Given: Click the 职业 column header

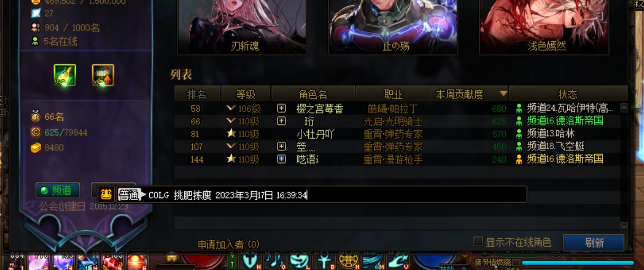Looking at the screenshot, I should coord(393,94).
